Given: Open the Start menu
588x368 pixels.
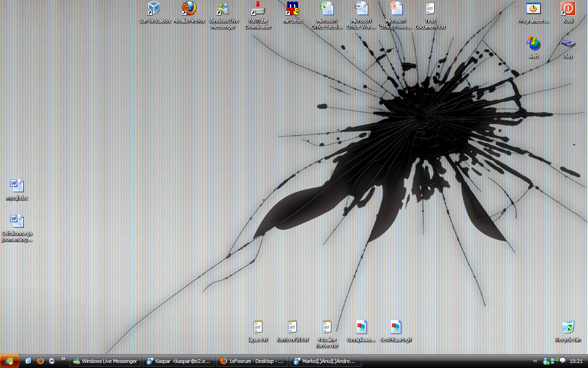Looking at the screenshot, I should [10, 361].
